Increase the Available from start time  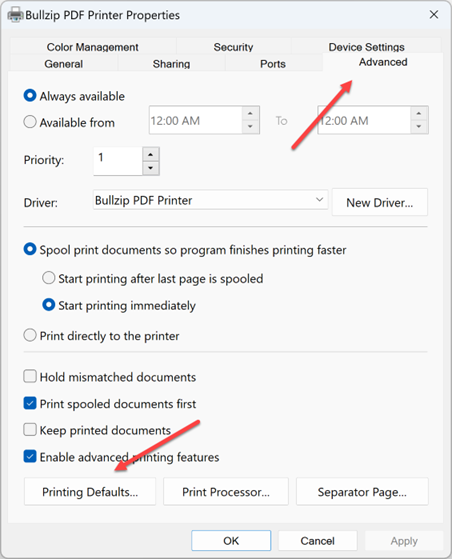click(x=250, y=113)
